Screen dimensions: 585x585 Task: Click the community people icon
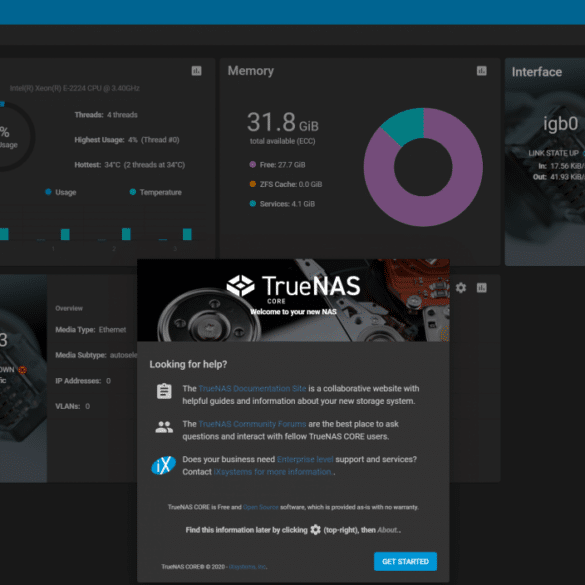pos(164,427)
